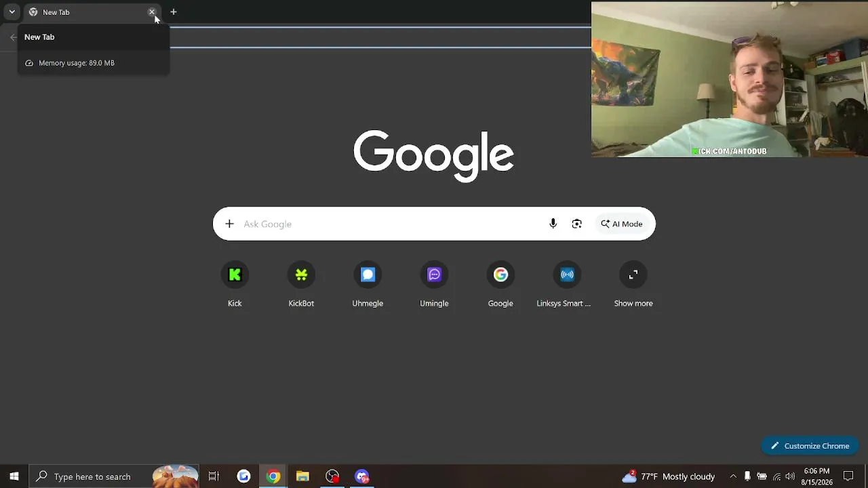
Task: Open the volume speaker tray icon
Action: point(790,476)
